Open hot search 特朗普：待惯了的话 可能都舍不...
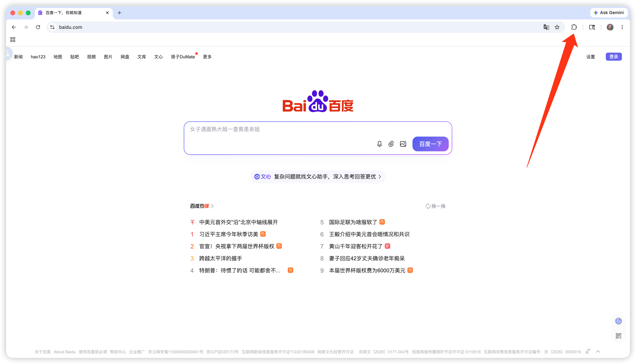The image size is (636, 364). pos(240,270)
